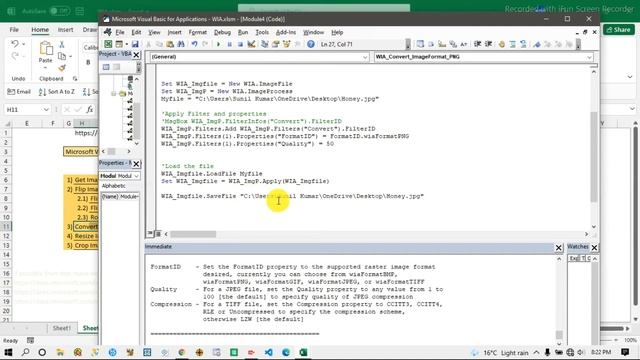The height and width of the screenshot is (360, 640).
Task: Open the Debug menu
Action: pyautogui.click(x=222, y=32)
